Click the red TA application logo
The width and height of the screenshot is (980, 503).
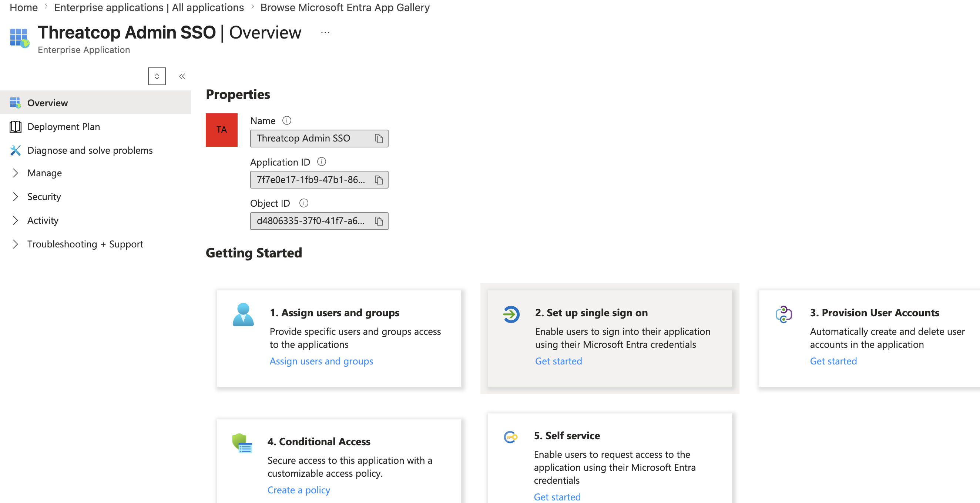pos(221,130)
